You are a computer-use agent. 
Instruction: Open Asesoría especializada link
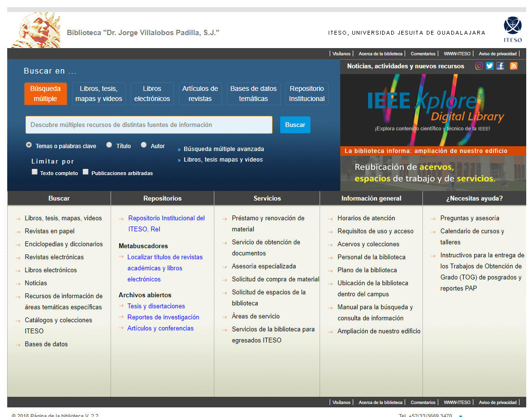pos(264,266)
